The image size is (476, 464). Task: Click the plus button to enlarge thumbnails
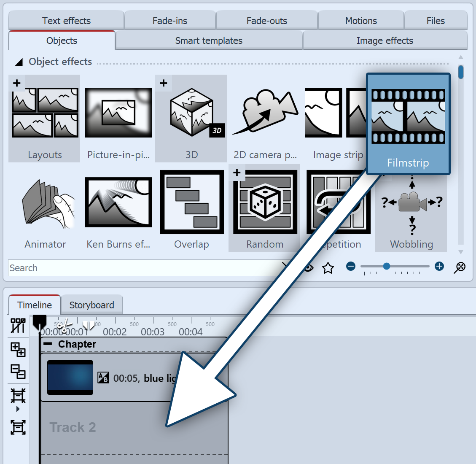click(439, 267)
